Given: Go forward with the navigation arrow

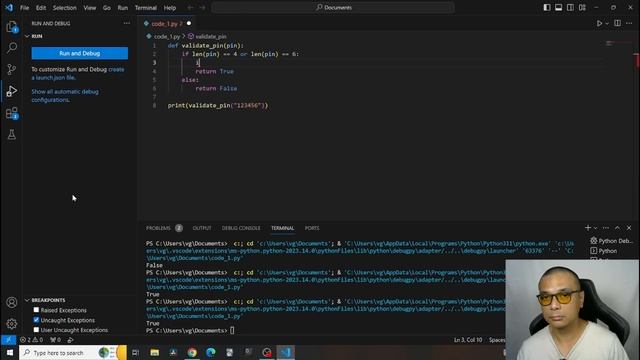Looking at the screenshot, I should tap(202, 7).
